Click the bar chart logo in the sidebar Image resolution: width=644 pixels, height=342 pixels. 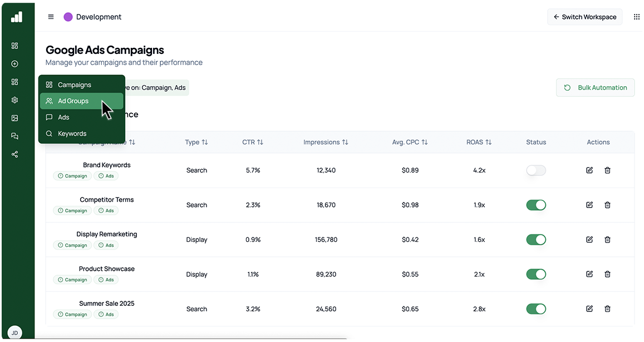tap(17, 17)
